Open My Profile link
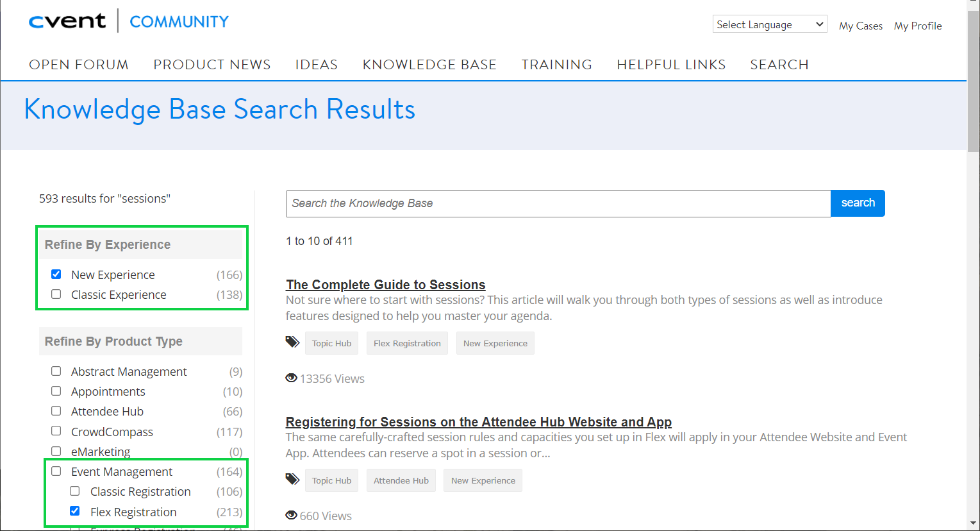The width and height of the screenshot is (980, 531). pos(918,26)
